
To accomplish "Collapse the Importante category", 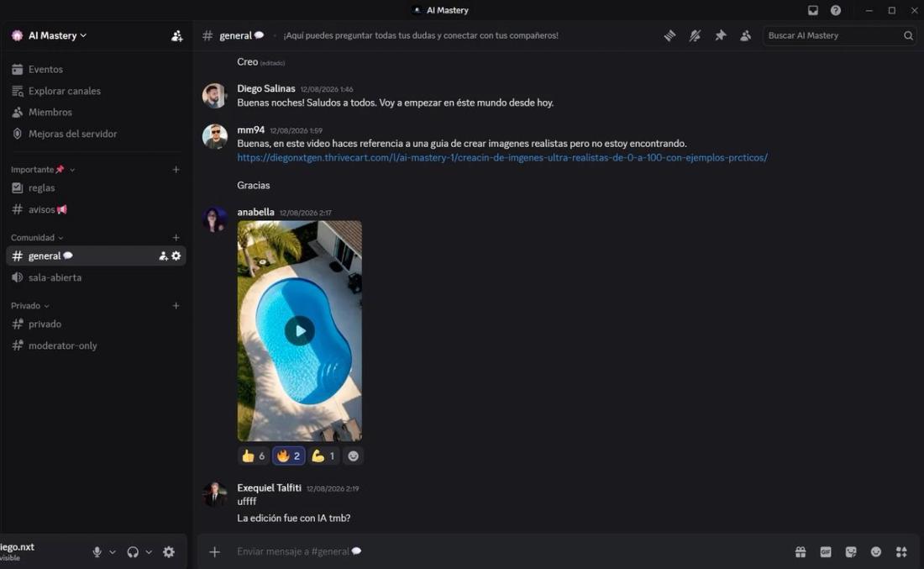I will coord(43,170).
